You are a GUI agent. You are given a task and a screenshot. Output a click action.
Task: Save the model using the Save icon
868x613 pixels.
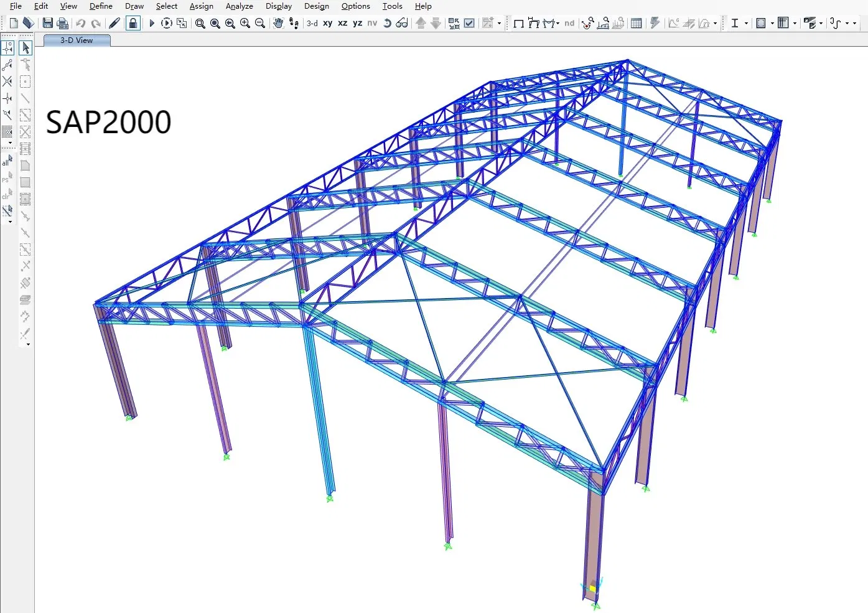pos(48,23)
